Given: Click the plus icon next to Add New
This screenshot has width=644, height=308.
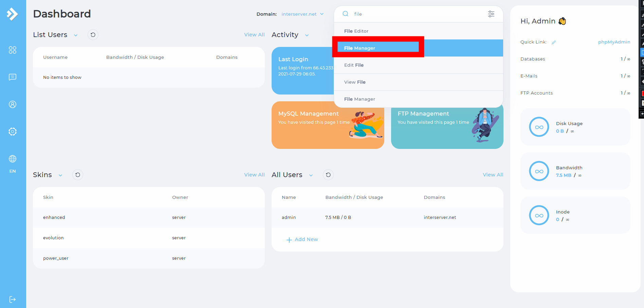Looking at the screenshot, I should point(289,240).
